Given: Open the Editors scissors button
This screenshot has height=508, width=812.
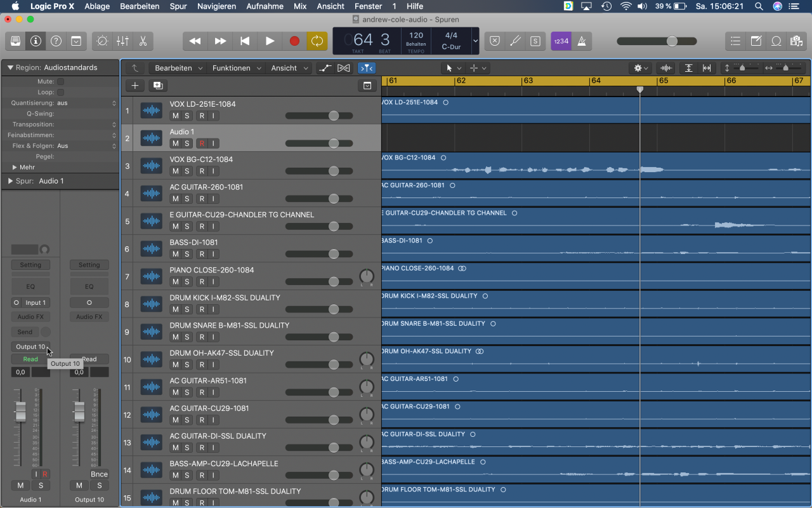Looking at the screenshot, I should 143,41.
